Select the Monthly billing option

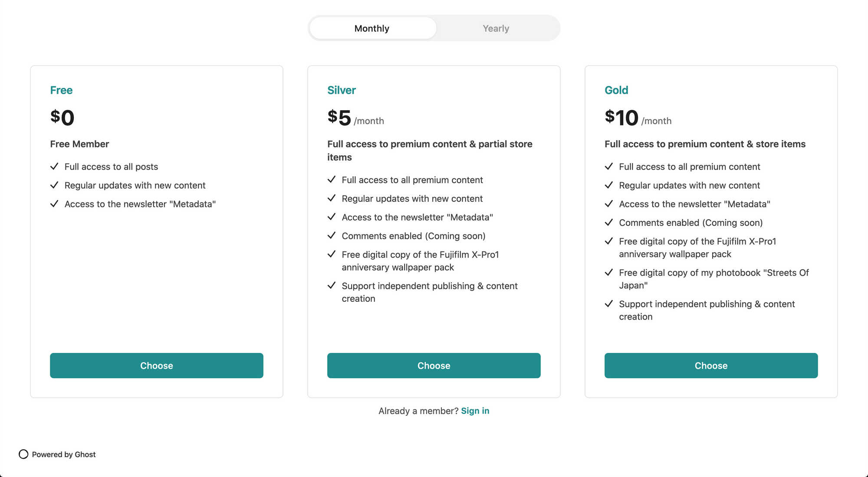(372, 28)
